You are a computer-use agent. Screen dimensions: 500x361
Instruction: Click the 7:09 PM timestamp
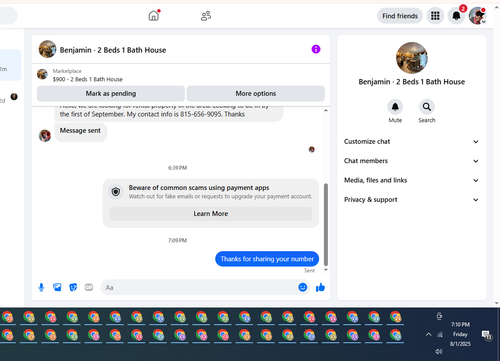tap(177, 240)
